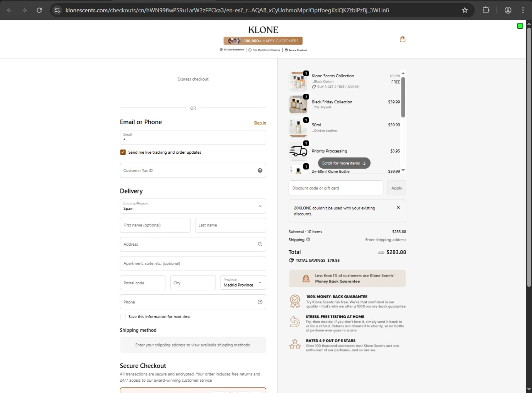Click the rated stars icon

(x=295, y=344)
